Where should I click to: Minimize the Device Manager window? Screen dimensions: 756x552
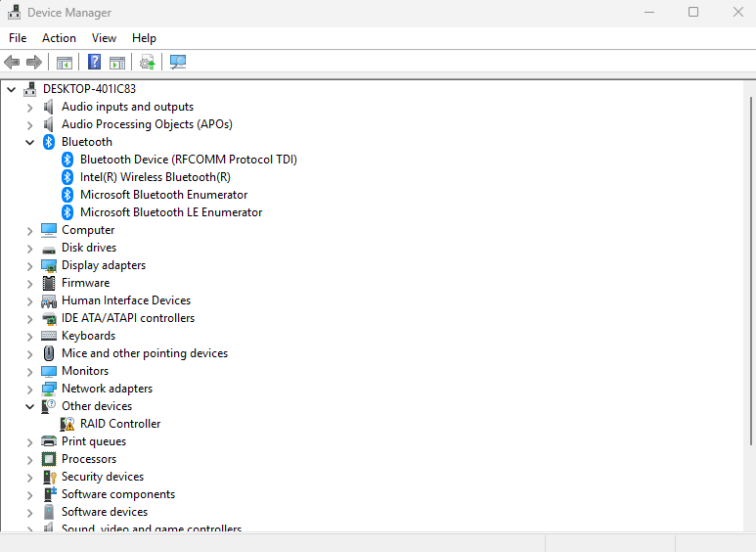tap(650, 12)
